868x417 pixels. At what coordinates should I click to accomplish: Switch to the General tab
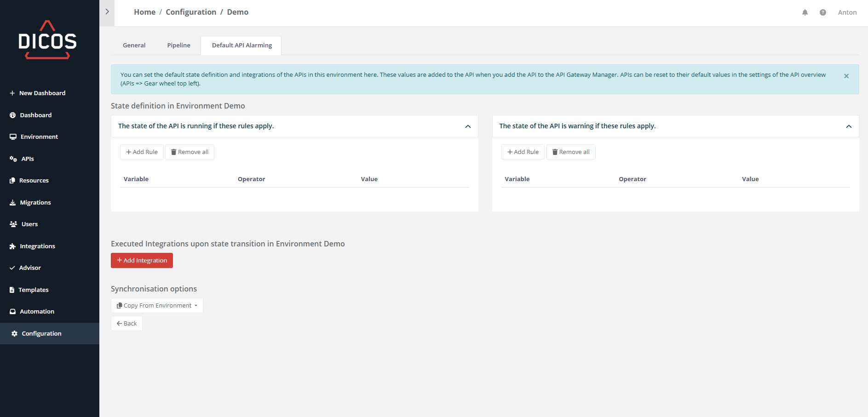134,46
